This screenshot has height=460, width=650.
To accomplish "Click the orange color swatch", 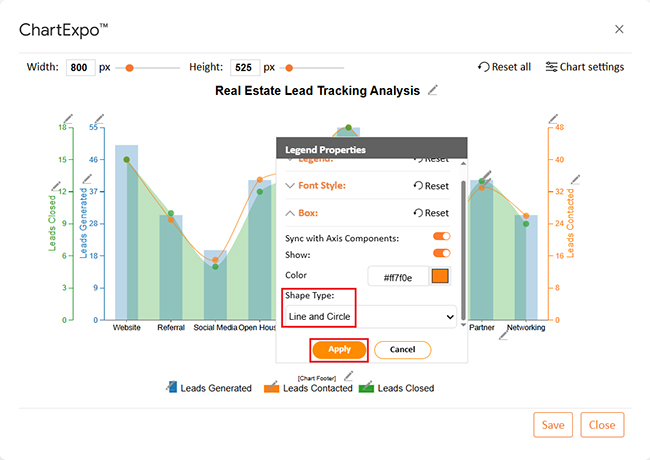I will [439, 276].
